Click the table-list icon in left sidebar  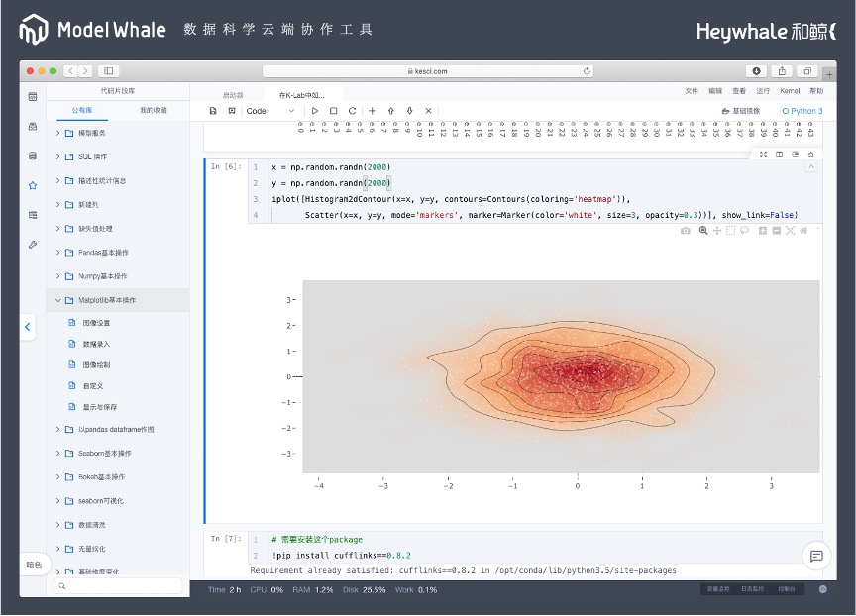coord(33,215)
